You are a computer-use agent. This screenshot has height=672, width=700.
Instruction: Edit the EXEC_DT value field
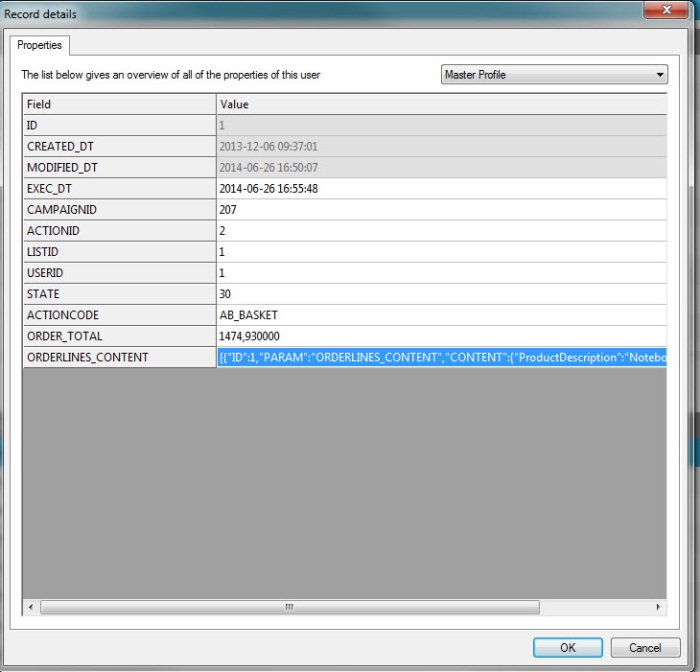coord(440,188)
